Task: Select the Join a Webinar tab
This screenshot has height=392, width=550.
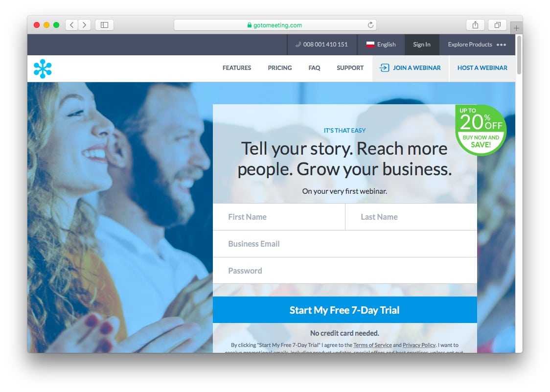Action: pyautogui.click(x=411, y=68)
